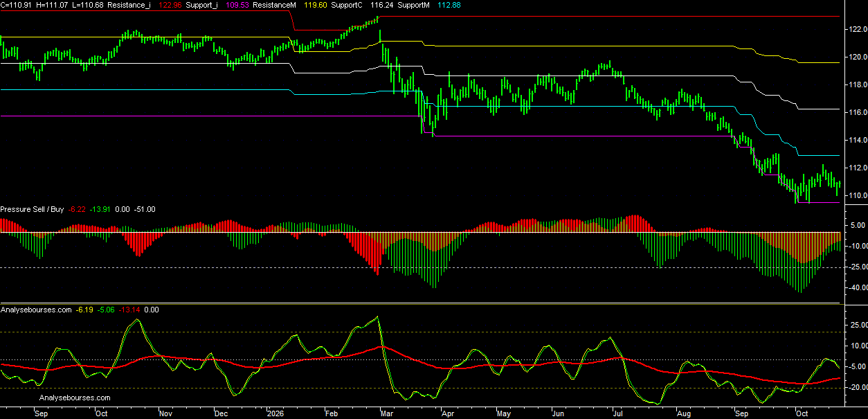This screenshot has width=868, height=419.
Task: Click the closing price C=110.91 readout
Action: 15,5
